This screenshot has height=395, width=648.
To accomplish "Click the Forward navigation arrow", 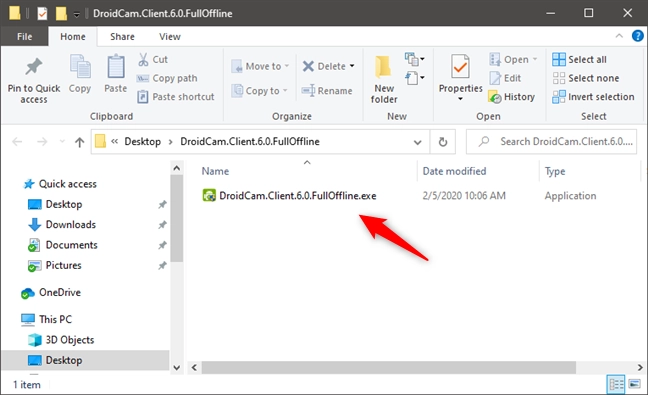I will pos(42,142).
